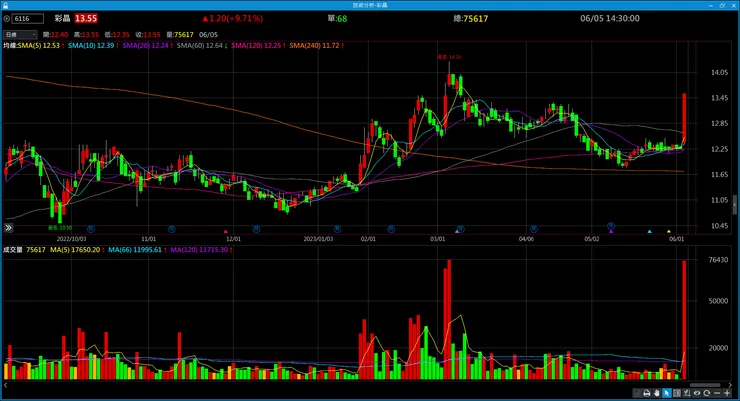This screenshot has height=401, width=740.
Task: Open the 日線 period dropdown
Action: pos(20,34)
